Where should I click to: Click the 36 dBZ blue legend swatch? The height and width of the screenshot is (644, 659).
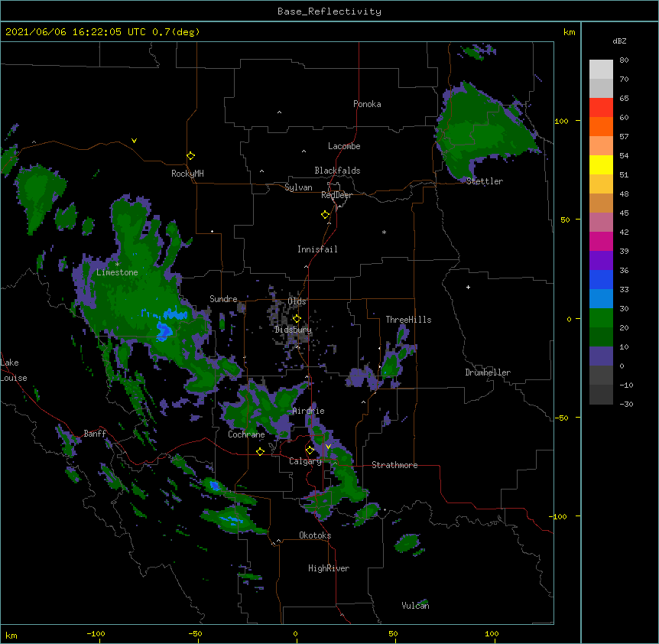click(x=601, y=279)
